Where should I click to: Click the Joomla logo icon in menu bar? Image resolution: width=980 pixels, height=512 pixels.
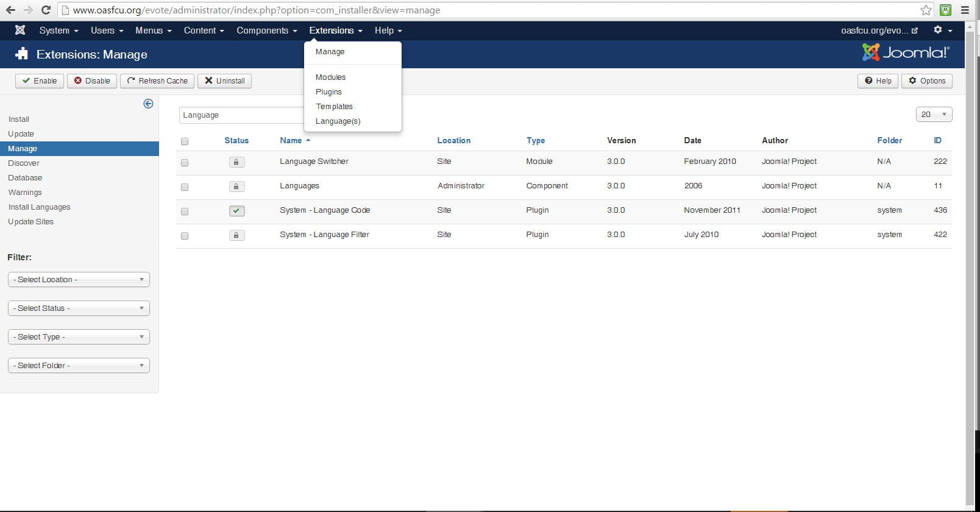20,30
